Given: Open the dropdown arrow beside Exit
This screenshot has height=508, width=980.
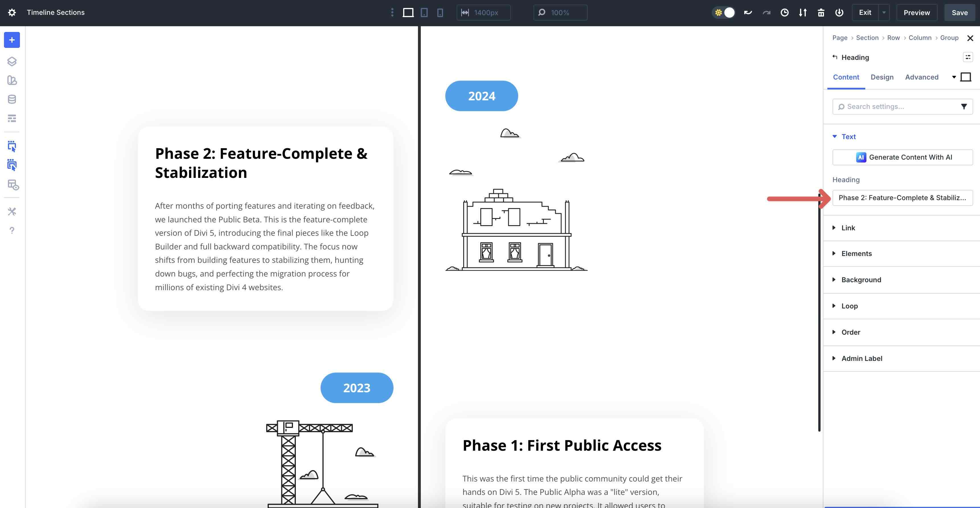Looking at the screenshot, I should point(884,13).
